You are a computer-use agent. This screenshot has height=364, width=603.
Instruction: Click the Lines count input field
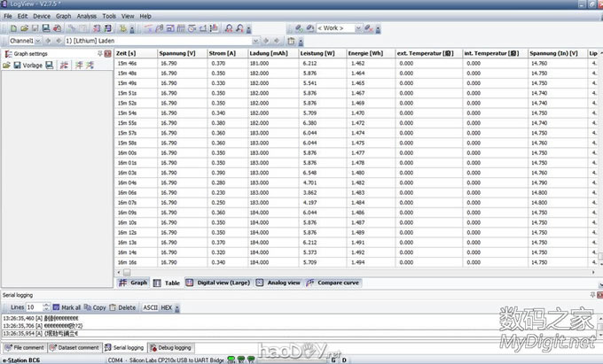(32, 307)
